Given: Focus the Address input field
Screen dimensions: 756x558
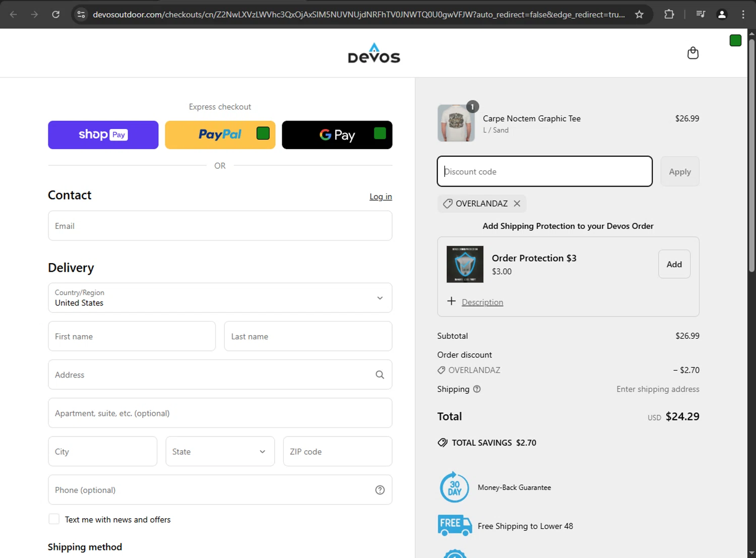Looking at the screenshot, I should (220, 375).
